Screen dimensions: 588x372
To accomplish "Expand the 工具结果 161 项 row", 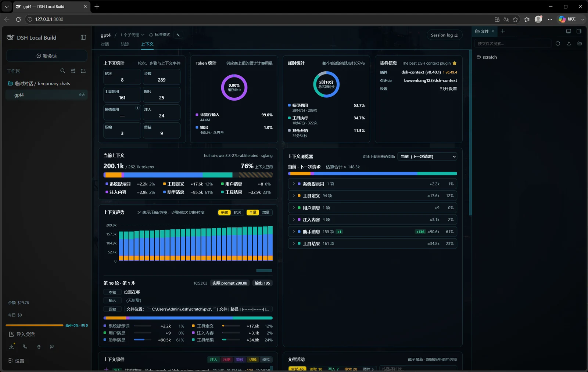I will click(x=372, y=243).
